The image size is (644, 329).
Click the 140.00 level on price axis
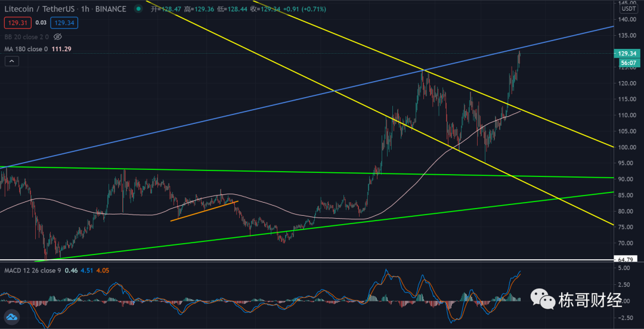626,19
